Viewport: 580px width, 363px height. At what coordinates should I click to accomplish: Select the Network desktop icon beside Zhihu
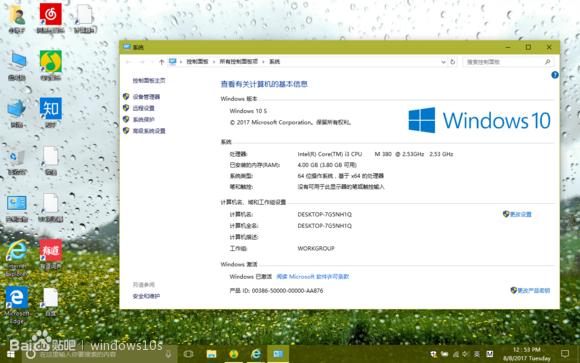point(17,113)
